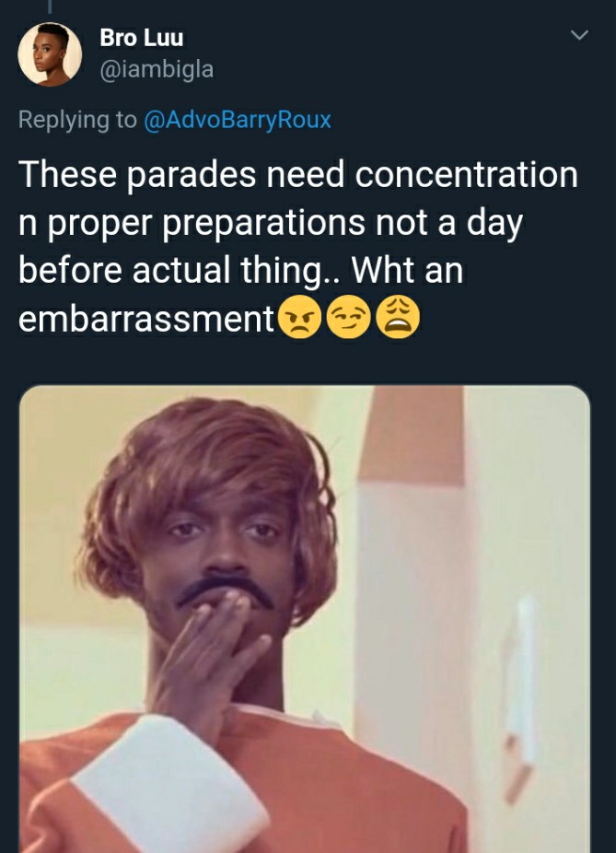The image size is (616, 853).
Task: Click the 'Replying to' label
Action: [x=77, y=120]
